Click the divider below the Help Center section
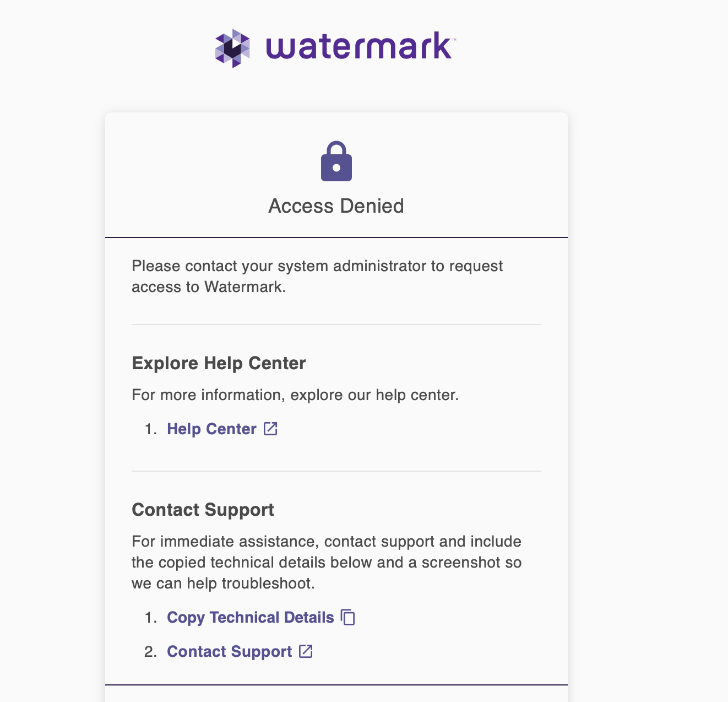Viewport: 728px width, 702px height. tap(336, 471)
